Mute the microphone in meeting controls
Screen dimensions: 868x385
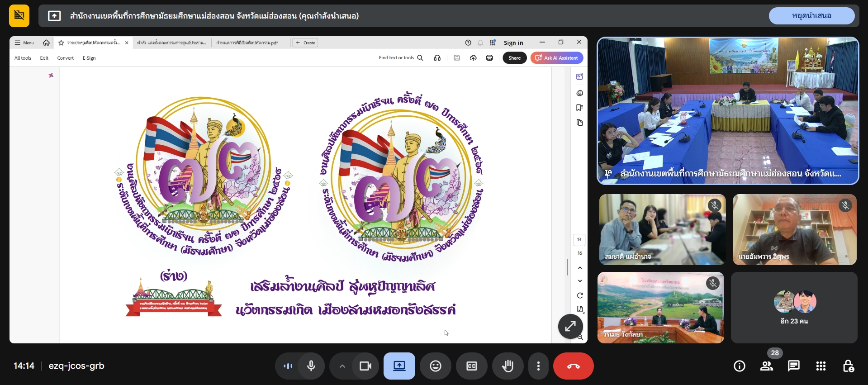311,366
